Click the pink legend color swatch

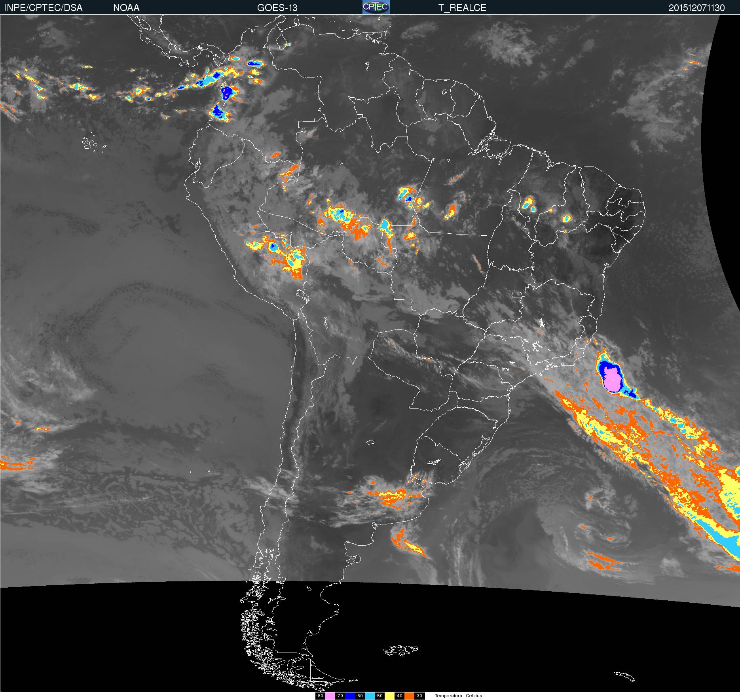click(x=330, y=696)
